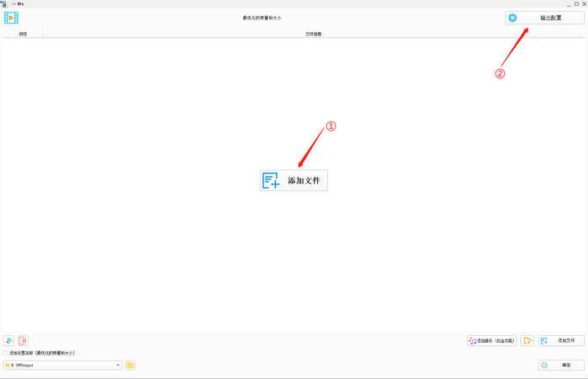Click the 最优化的质量和大小 title label
The height and width of the screenshot is (379, 588).
262,18
